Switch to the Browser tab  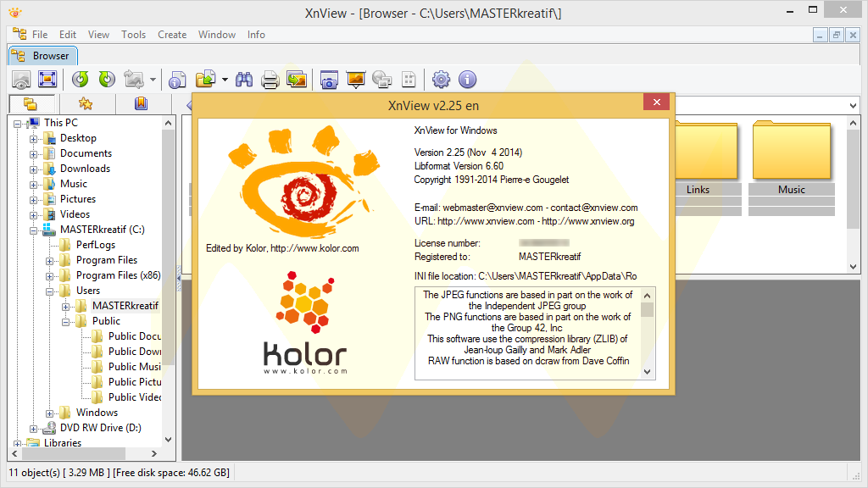(42, 56)
